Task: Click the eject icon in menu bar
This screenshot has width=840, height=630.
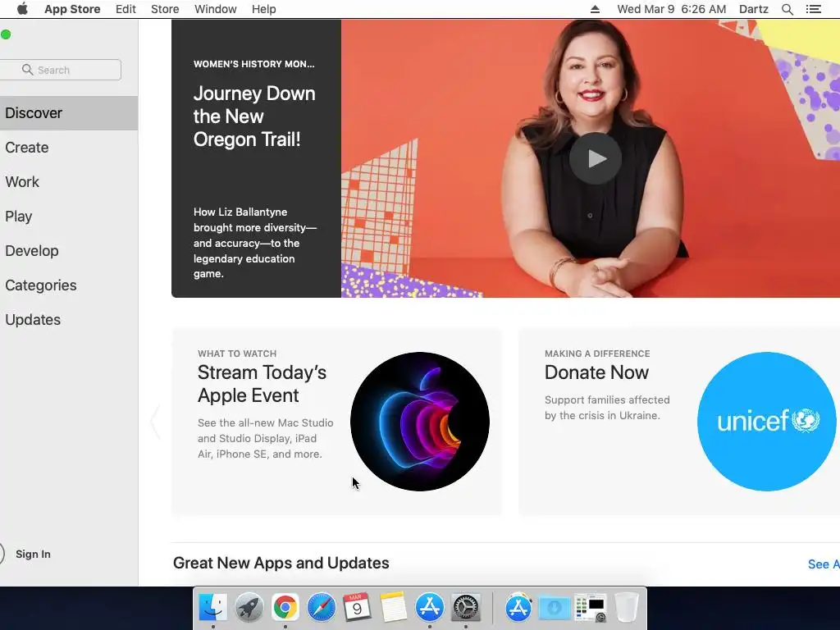Action: tap(596, 9)
